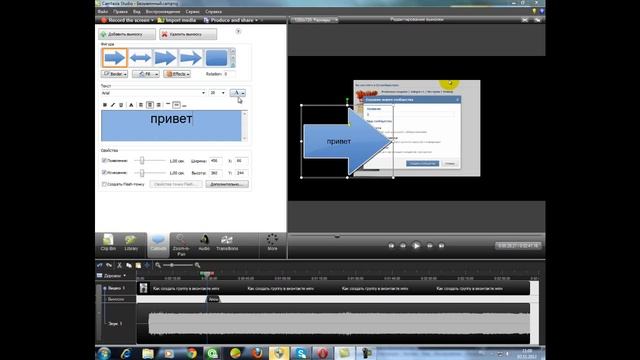Align callout text left

[141, 105]
